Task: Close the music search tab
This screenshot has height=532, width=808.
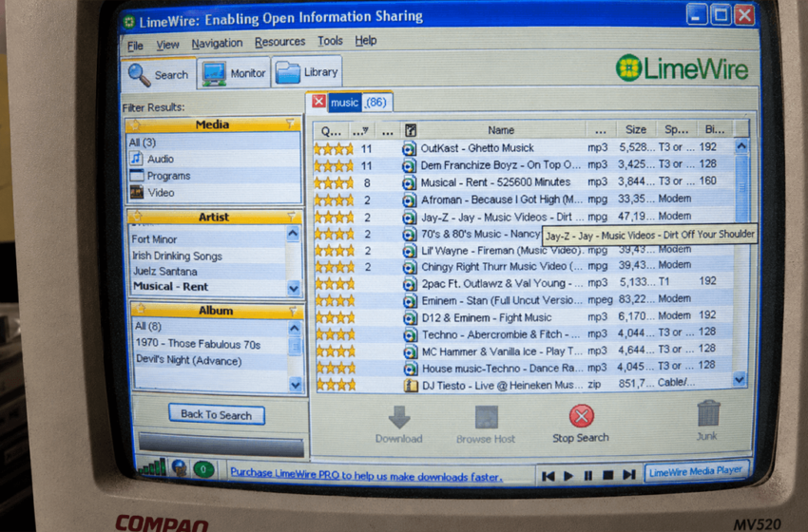Action: click(318, 102)
